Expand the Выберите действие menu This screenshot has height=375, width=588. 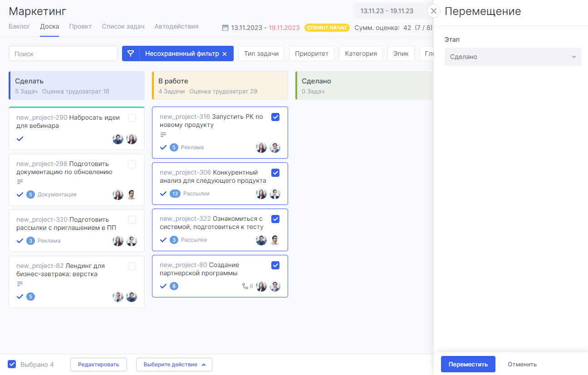point(174,365)
